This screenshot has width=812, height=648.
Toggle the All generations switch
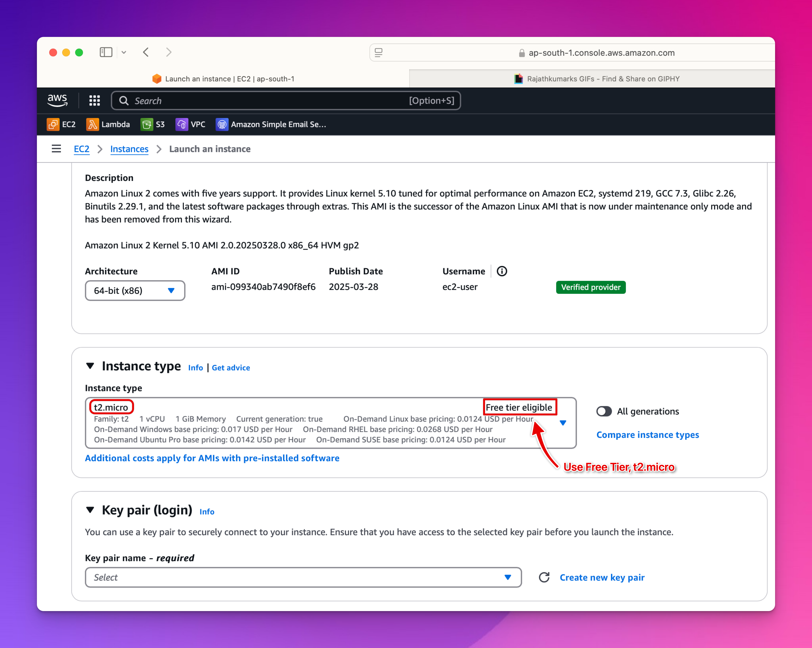pyautogui.click(x=604, y=411)
